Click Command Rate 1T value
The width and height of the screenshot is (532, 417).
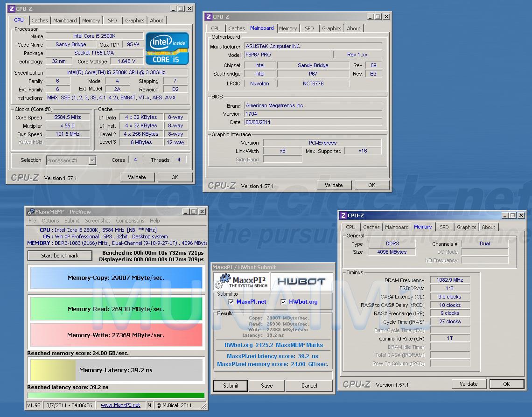point(450,338)
